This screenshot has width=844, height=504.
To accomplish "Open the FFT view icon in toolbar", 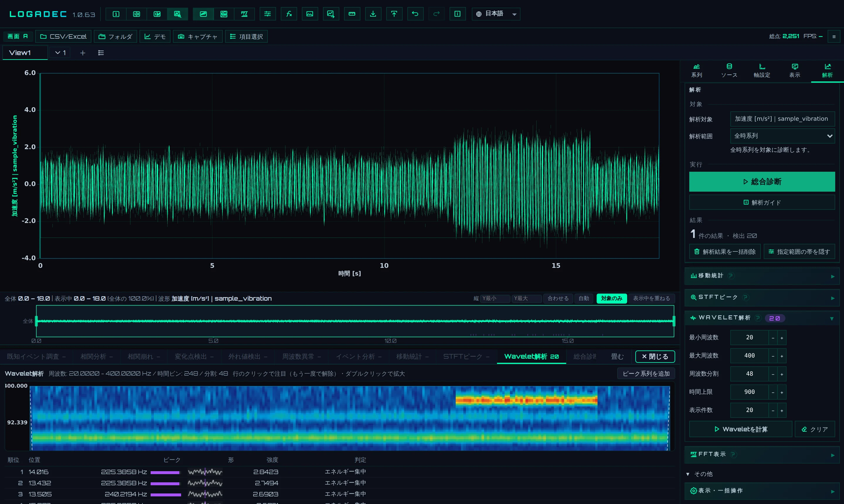I will pyautogui.click(x=244, y=14).
